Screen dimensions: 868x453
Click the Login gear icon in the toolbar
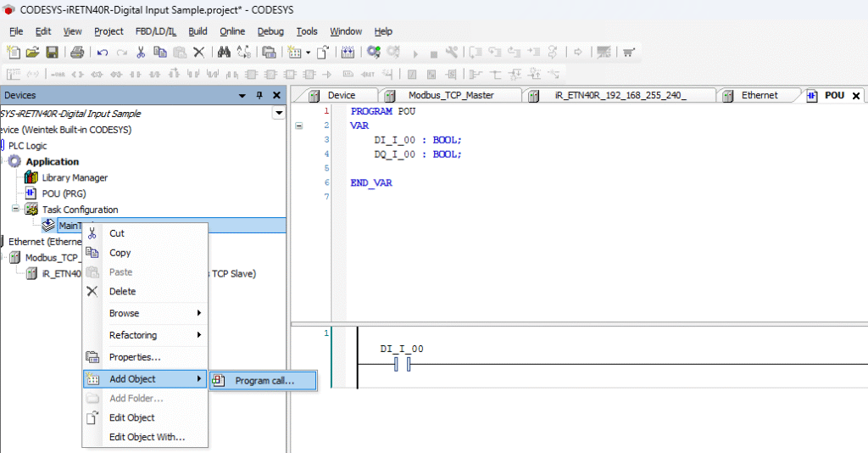(x=374, y=52)
